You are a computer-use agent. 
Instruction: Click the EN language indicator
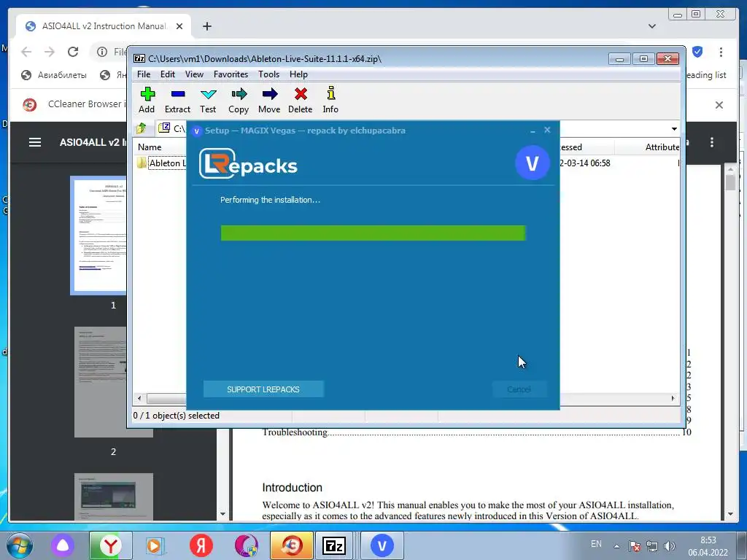[x=596, y=544]
